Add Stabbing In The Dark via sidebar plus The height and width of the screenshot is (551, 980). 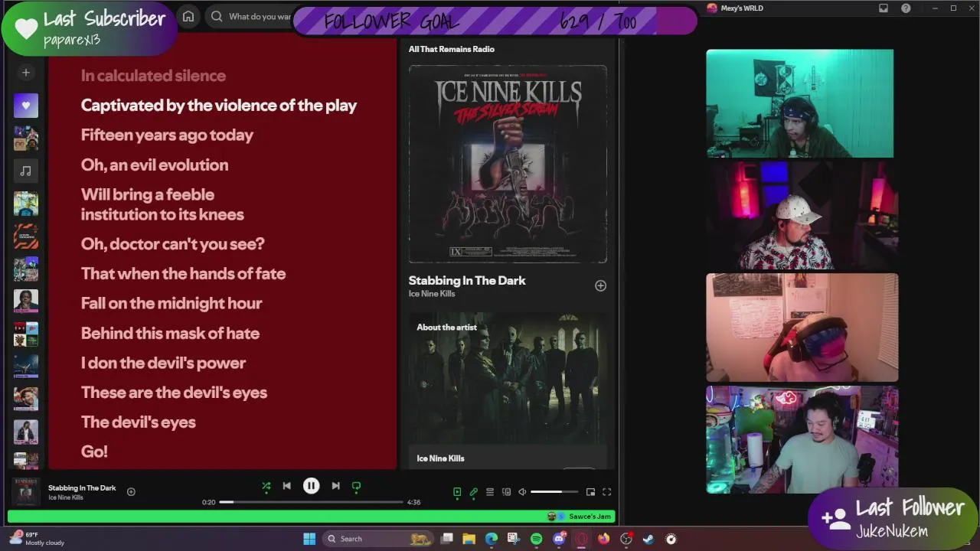(600, 285)
